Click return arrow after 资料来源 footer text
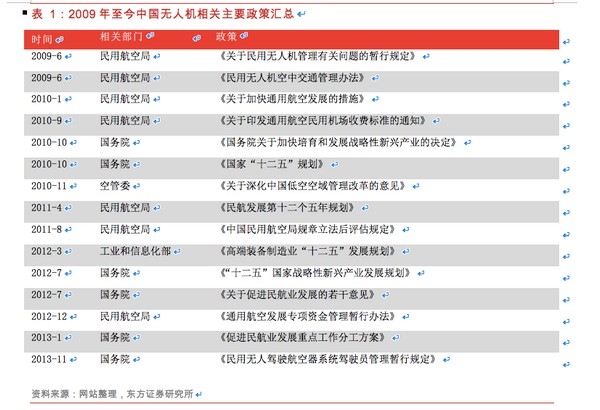 point(198,394)
